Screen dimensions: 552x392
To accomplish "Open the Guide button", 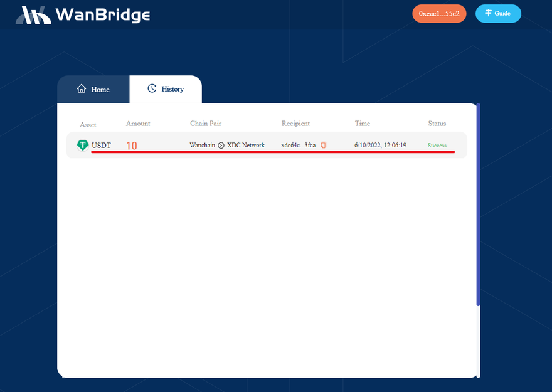I will 498,14.
